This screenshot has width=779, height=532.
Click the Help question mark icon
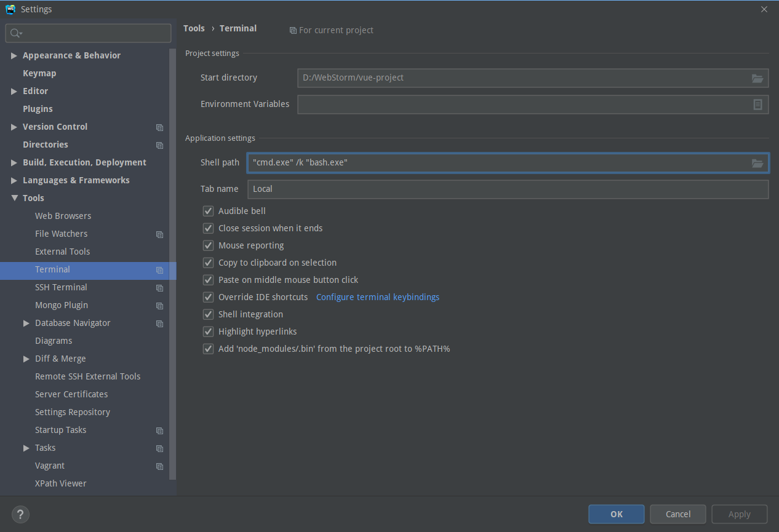click(x=20, y=514)
